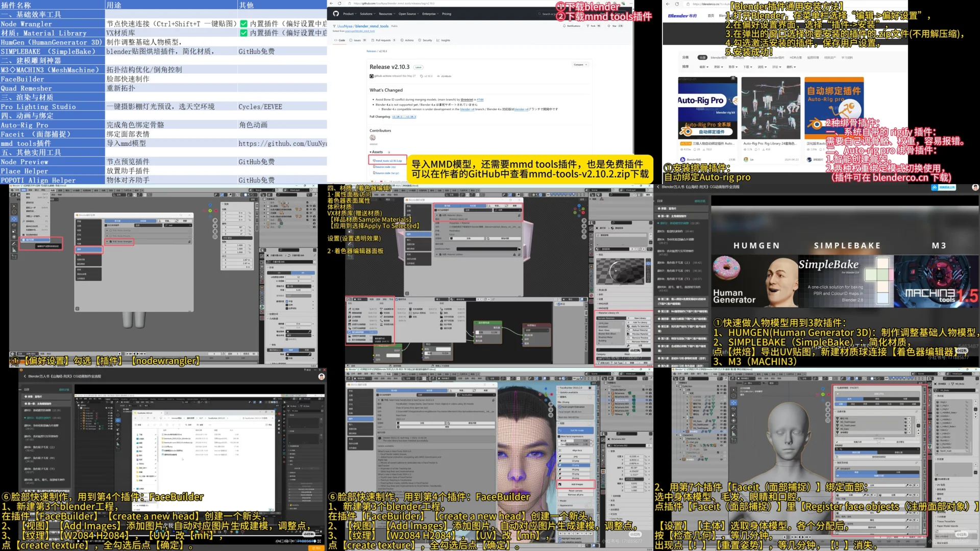Open the Auto-Rig Pro thumbnail on blenderco.cn
Viewport: 980px width, 551px height.
(x=707, y=109)
